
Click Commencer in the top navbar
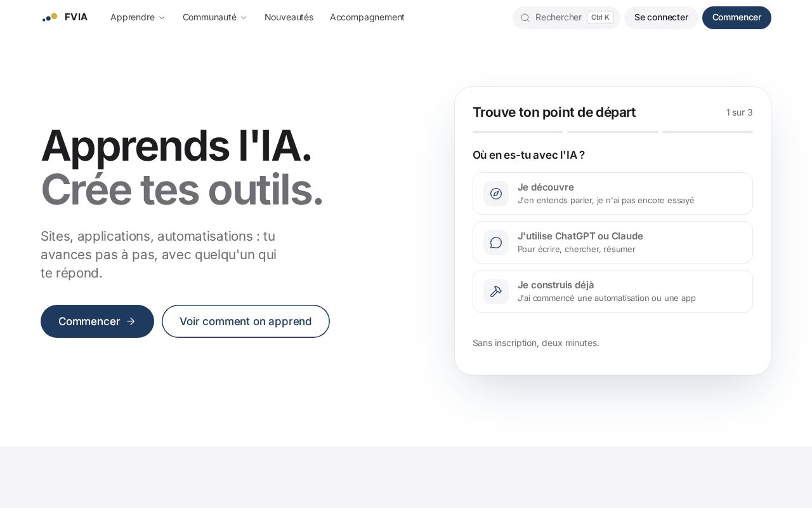click(x=737, y=18)
